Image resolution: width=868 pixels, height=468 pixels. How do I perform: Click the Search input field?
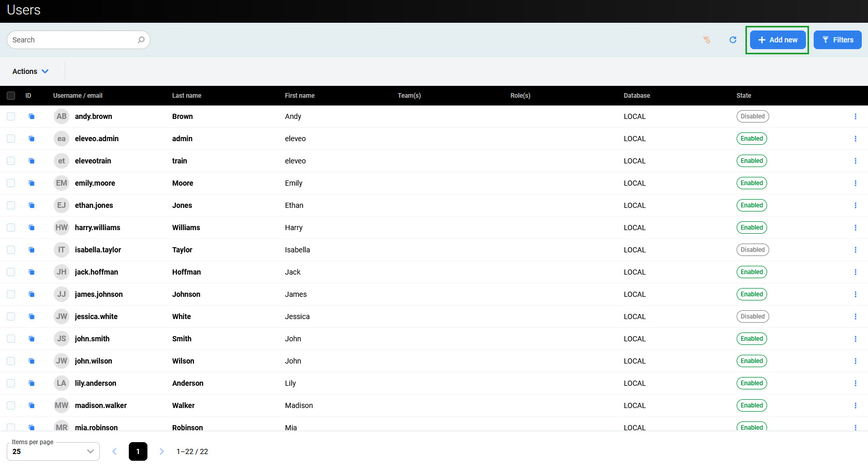pyautogui.click(x=72, y=40)
